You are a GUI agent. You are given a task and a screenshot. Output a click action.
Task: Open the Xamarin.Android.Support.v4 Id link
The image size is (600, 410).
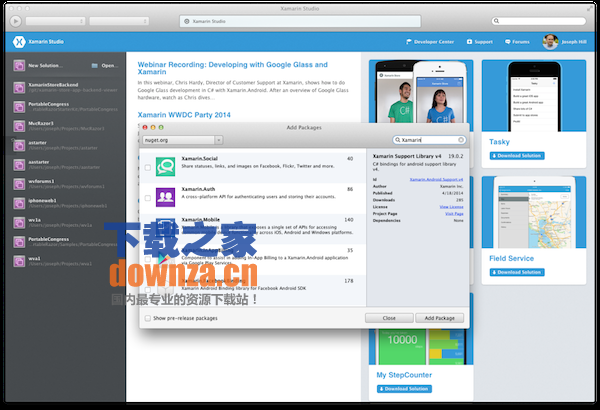436,179
